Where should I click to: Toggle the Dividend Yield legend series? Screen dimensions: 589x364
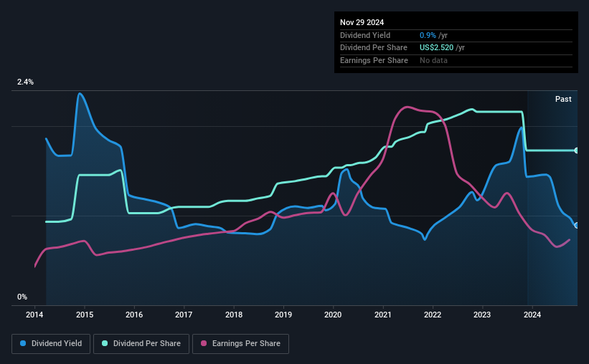(x=51, y=344)
